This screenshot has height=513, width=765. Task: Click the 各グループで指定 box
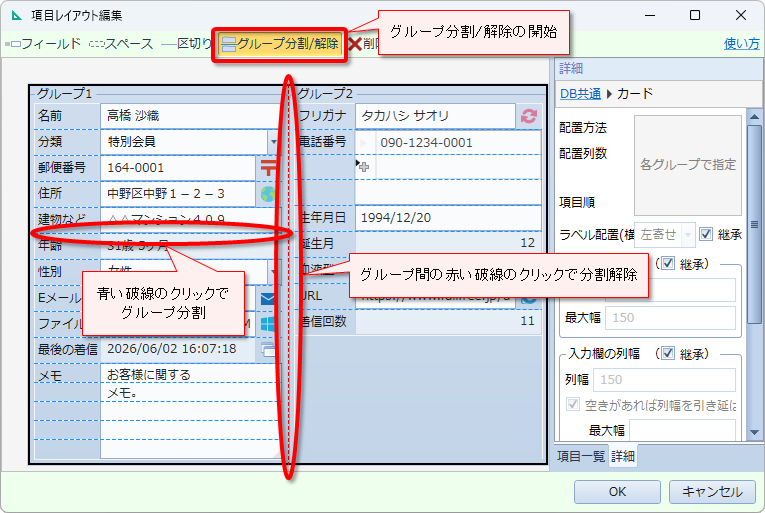click(687, 165)
